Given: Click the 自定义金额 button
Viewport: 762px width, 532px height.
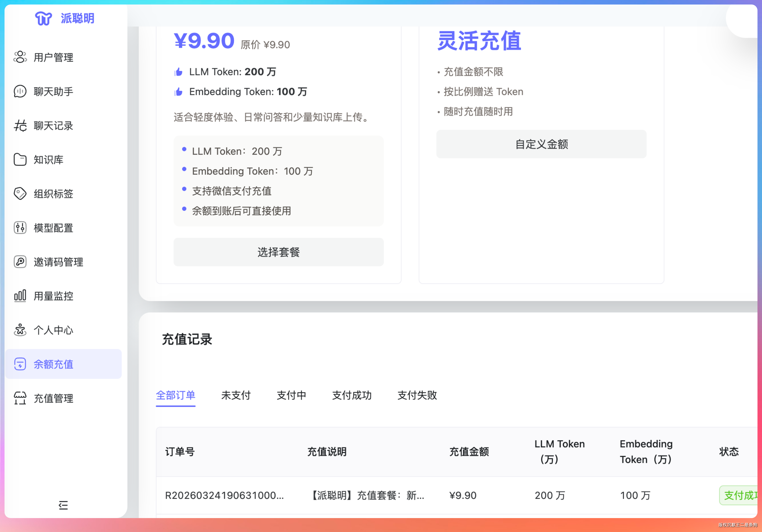Looking at the screenshot, I should [x=541, y=144].
